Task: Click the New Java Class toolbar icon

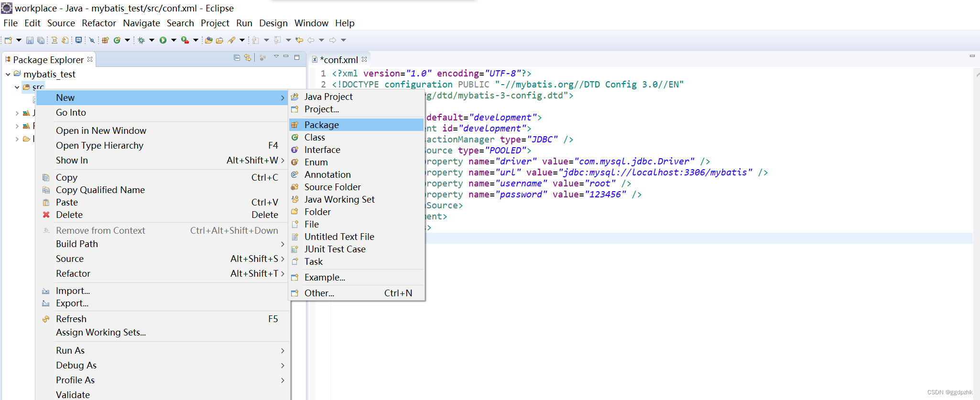Action: point(117,40)
